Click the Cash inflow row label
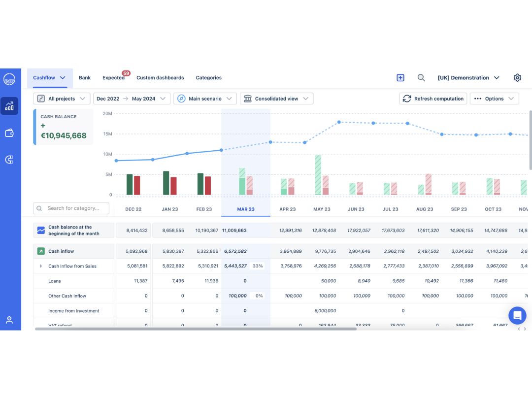The image size is (532, 399). click(61, 251)
